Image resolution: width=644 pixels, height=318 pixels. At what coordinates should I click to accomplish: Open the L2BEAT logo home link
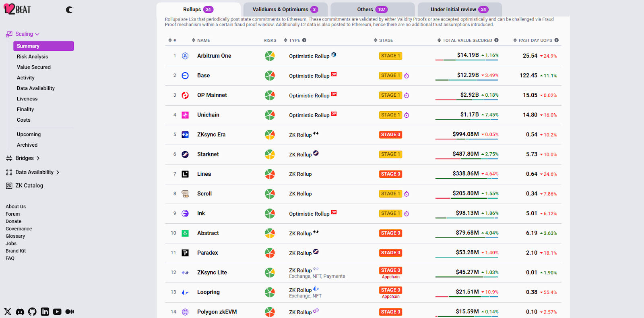pos(17,9)
